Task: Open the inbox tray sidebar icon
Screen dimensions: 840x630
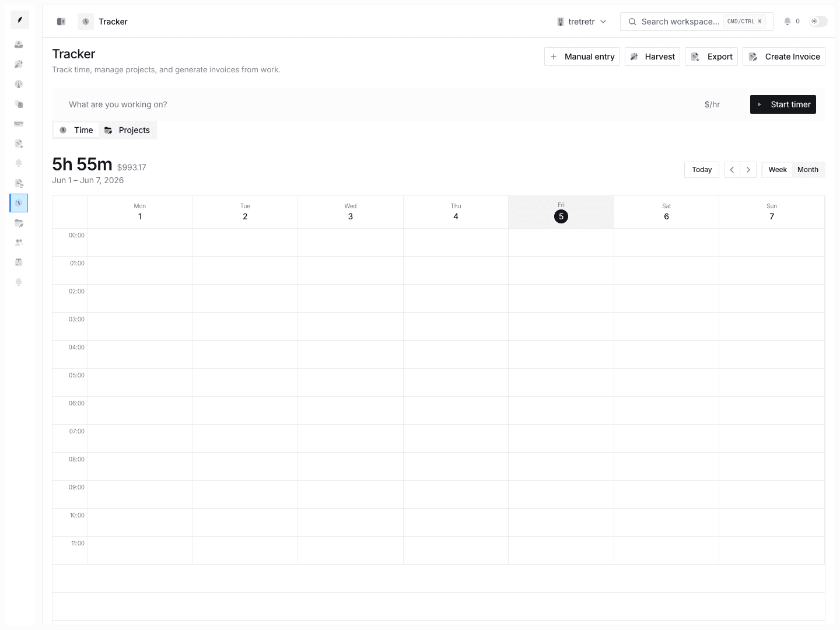Action: [x=19, y=45]
